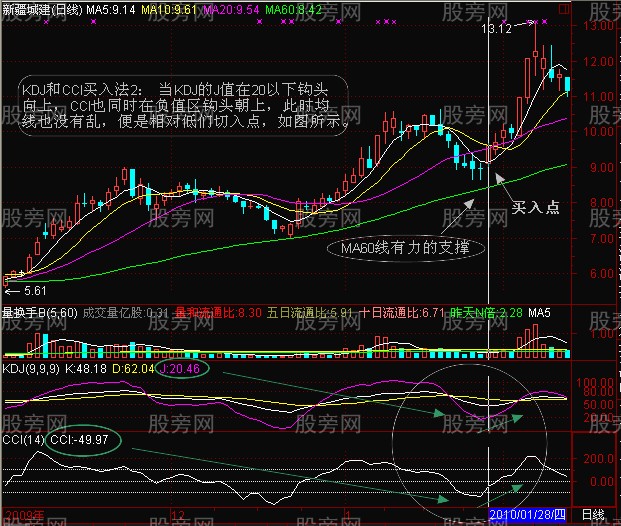
Task: Click the 新疆城建(日线) chart title
Action: click(x=42, y=10)
